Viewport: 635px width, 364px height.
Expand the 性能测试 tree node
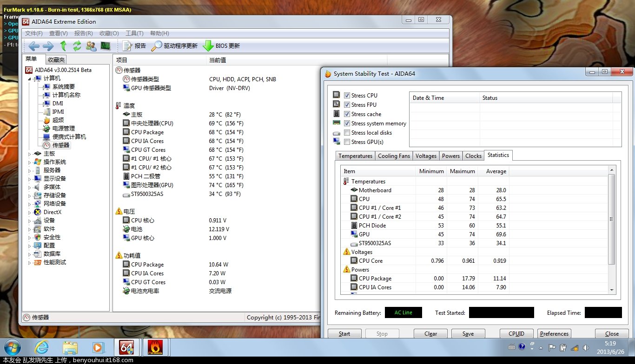click(x=30, y=262)
